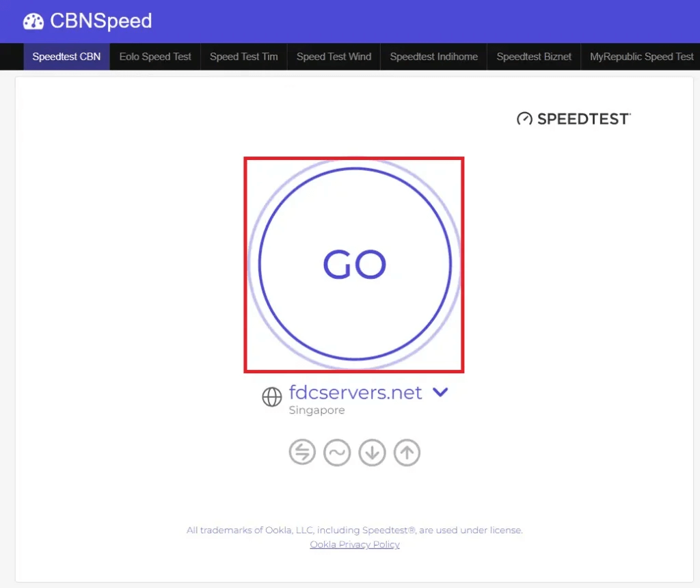Open the Ookla Privacy Policy link
The width and height of the screenshot is (700, 588).
coord(355,544)
